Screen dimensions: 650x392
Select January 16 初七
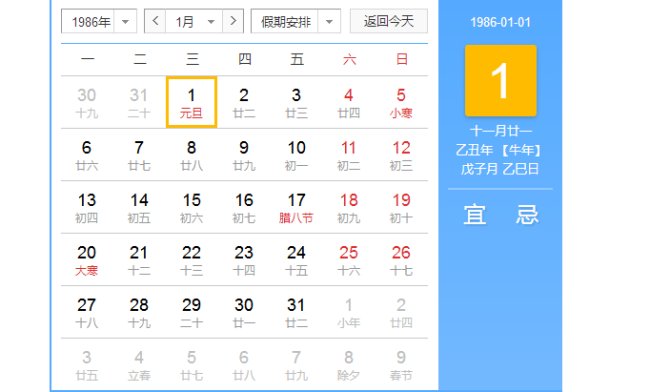click(x=244, y=207)
